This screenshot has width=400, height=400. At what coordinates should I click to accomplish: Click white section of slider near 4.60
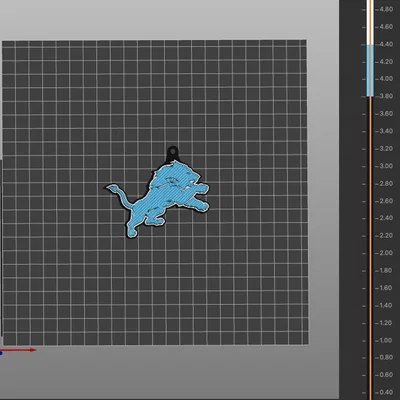(370, 27)
